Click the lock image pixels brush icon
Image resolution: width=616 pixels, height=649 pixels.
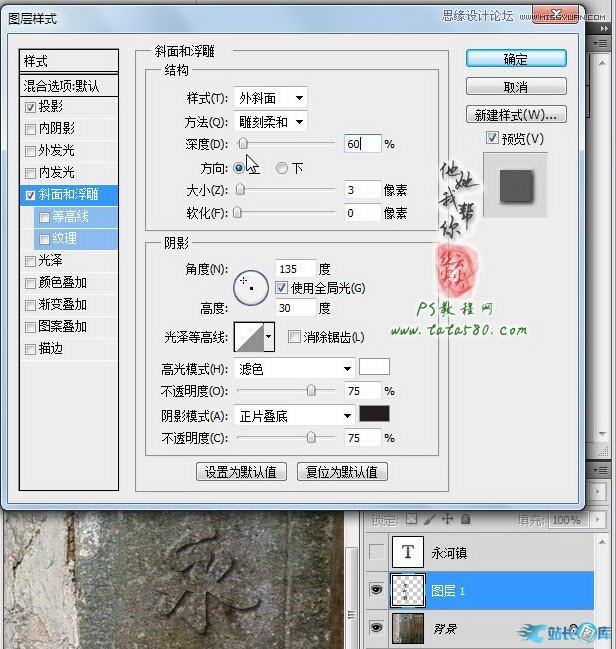[428, 520]
